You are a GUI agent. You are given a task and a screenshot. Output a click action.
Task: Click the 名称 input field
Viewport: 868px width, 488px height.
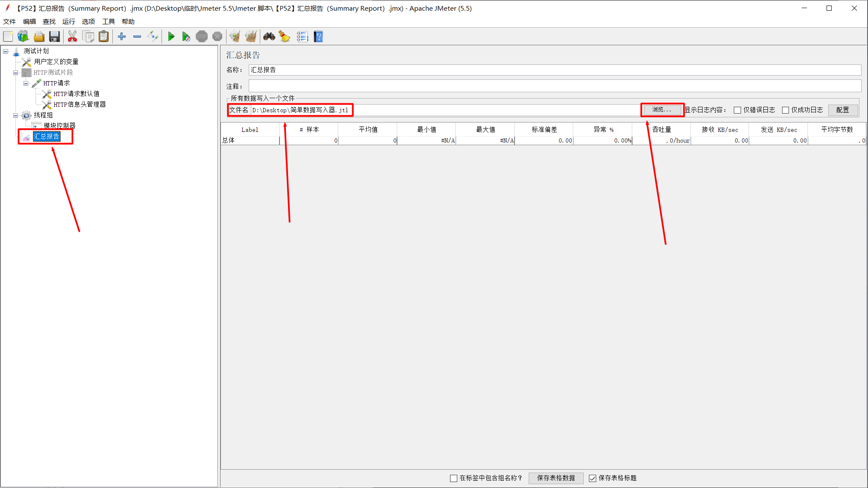(x=555, y=70)
